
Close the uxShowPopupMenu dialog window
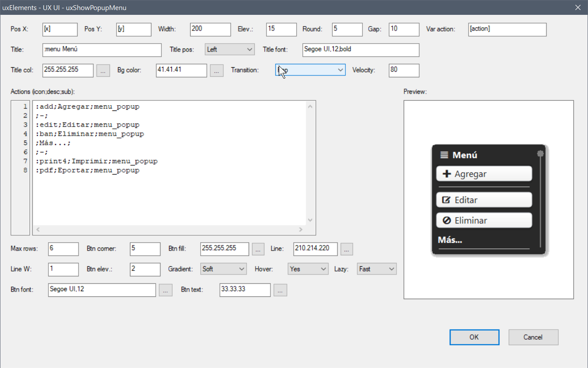click(578, 7)
